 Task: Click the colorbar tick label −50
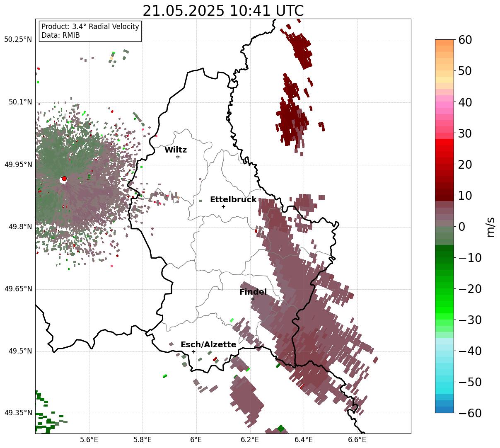(x=470, y=382)
